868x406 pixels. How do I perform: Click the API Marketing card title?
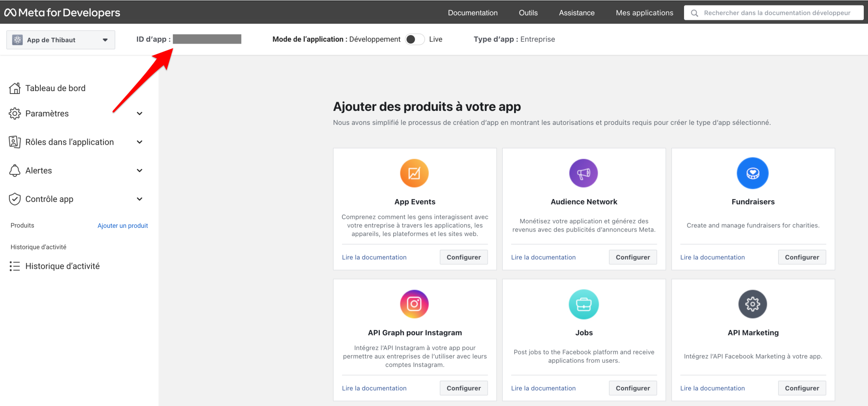pos(753,333)
